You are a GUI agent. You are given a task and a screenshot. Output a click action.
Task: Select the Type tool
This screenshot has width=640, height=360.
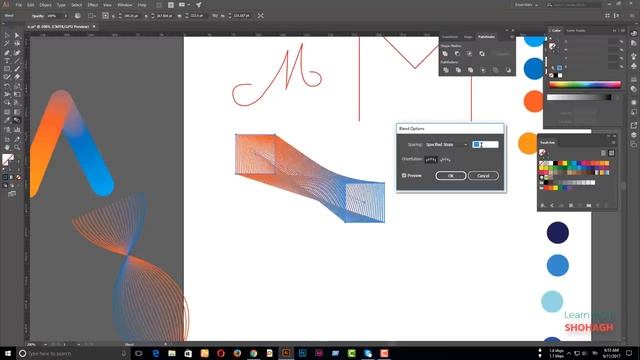click(x=7, y=61)
